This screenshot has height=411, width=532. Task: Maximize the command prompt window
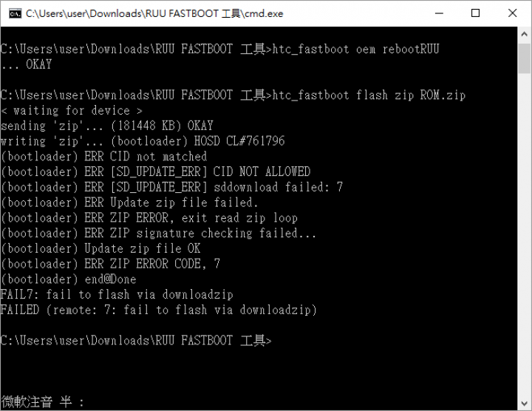click(x=475, y=13)
